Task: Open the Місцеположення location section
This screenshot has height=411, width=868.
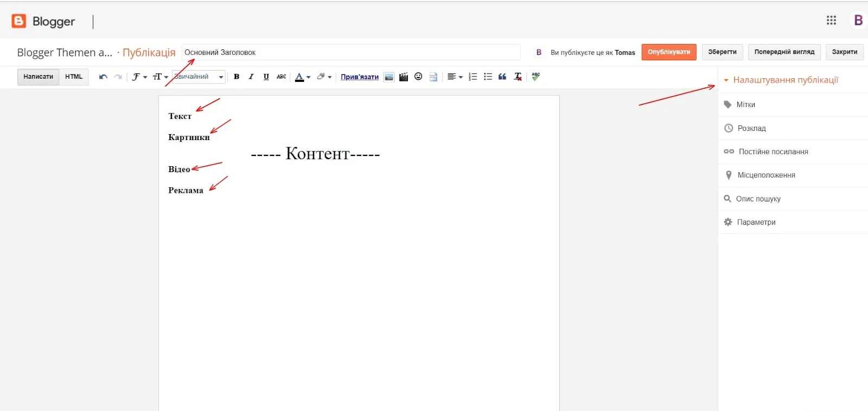Action: coord(793,175)
